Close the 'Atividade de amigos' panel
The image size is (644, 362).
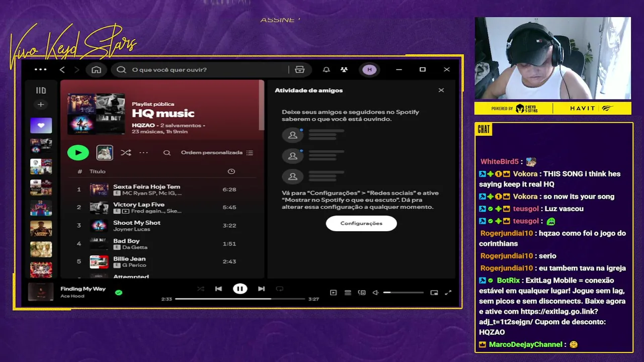pyautogui.click(x=441, y=90)
